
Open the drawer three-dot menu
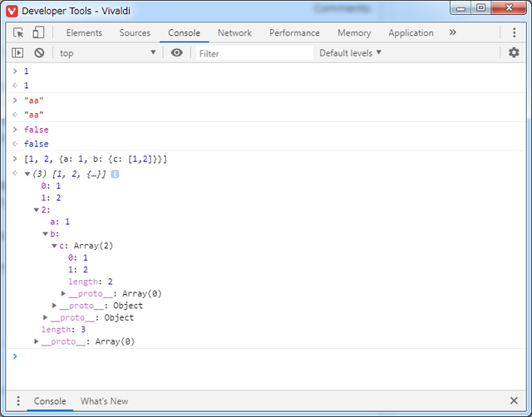[x=18, y=400]
